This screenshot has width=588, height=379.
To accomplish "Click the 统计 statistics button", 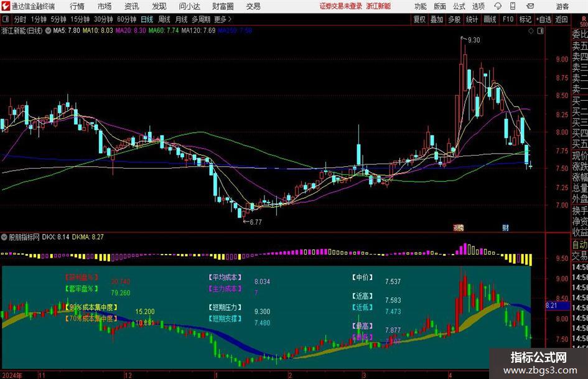I will [x=472, y=19].
